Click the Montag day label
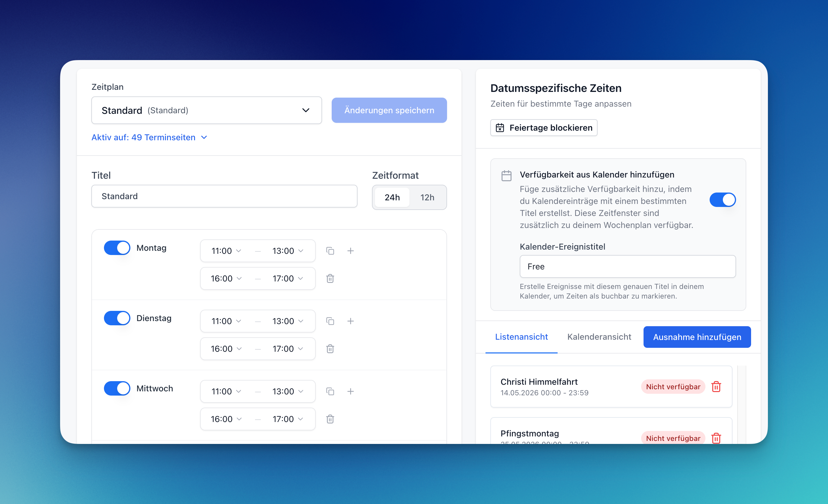Screen dimensions: 828x504 click(151, 248)
